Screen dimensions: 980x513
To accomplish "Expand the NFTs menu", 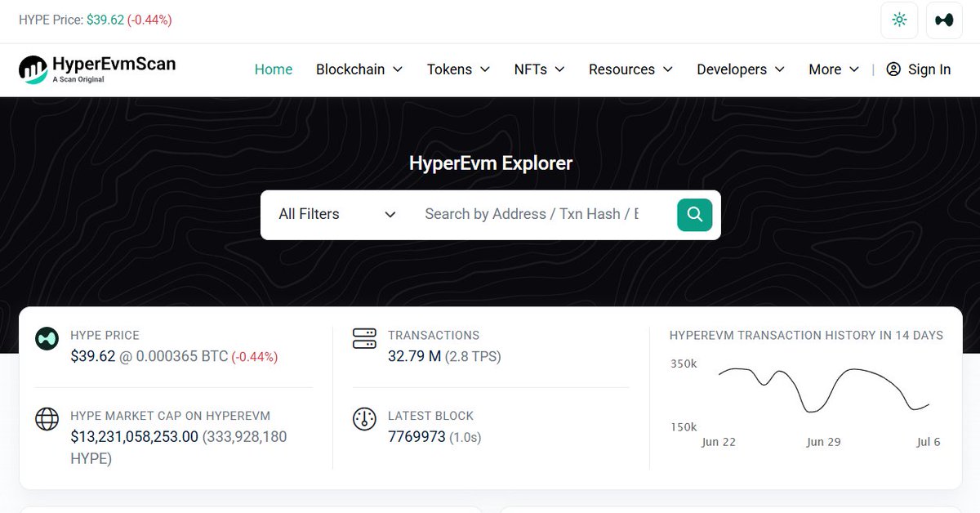I will point(539,69).
